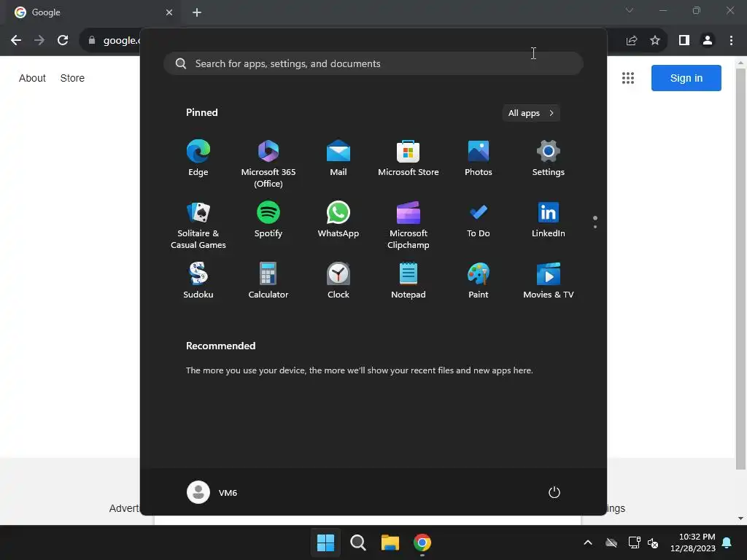Open the VM6 user account menu
Image resolution: width=747 pixels, height=560 pixels.
pos(212,492)
